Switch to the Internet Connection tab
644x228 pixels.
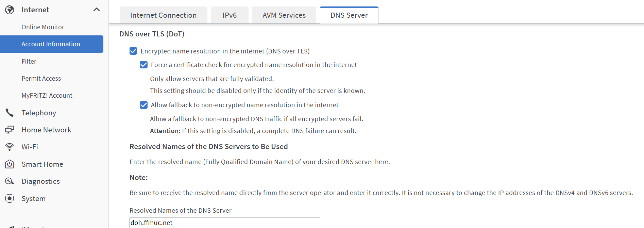tap(163, 15)
